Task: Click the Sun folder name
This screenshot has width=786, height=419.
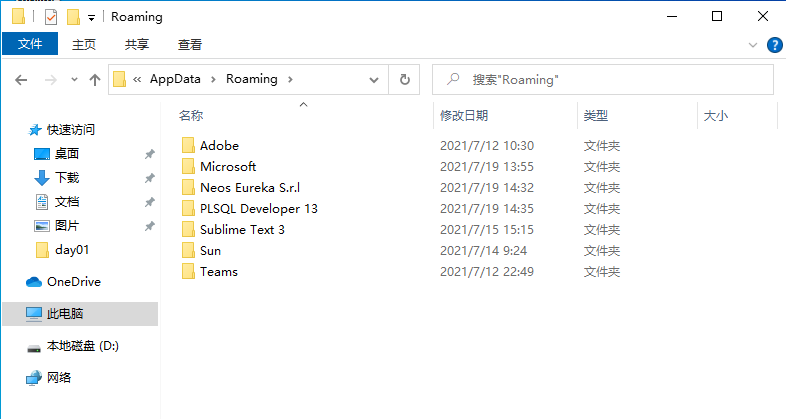Action: 210,251
